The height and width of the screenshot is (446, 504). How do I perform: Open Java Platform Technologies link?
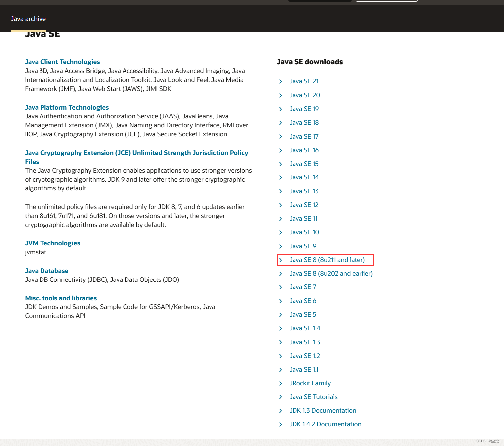[67, 107]
